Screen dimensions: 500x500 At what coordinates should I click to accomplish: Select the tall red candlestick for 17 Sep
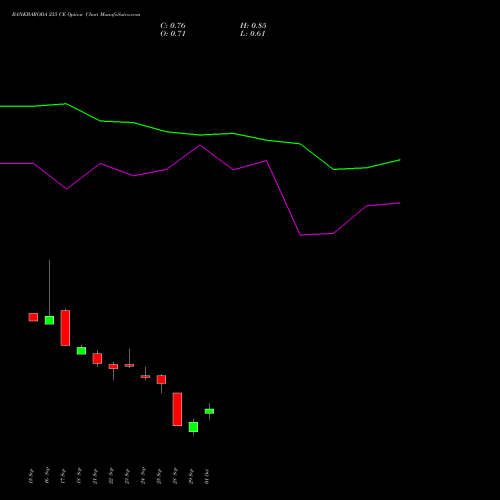click(65, 328)
